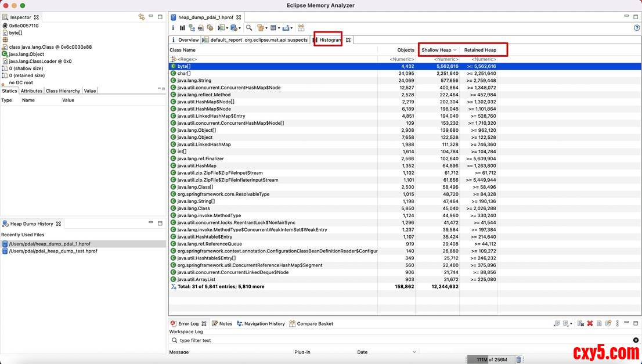Toggle sort on the Shallow Heap column
Viewport: 642px width, 364px height.
[436, 50]
